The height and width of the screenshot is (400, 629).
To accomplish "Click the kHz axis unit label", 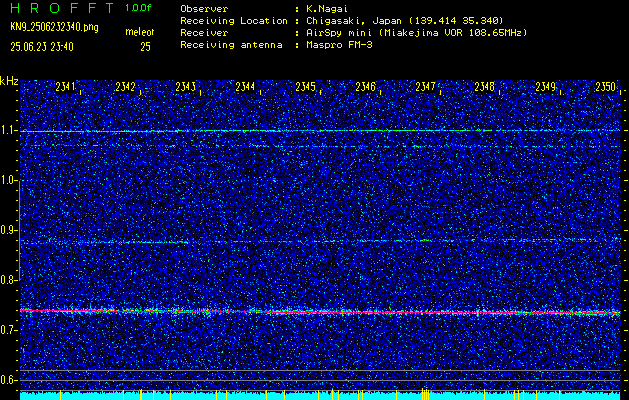I will pyautogui.click(x=9, y=81).
